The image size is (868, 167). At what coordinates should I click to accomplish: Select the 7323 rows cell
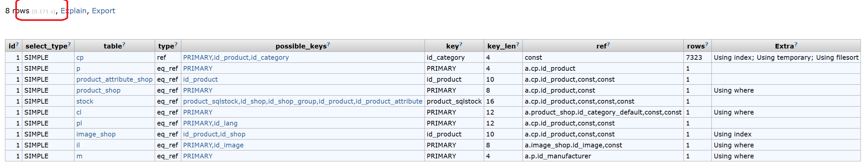coord(697,57)
